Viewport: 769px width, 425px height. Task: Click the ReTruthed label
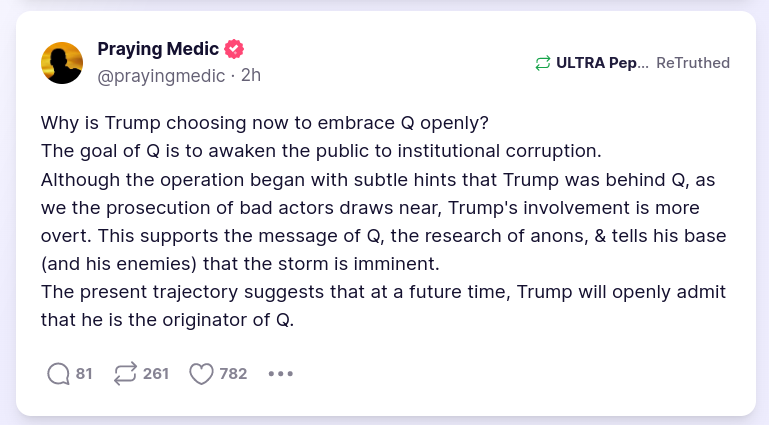(693, 63)
